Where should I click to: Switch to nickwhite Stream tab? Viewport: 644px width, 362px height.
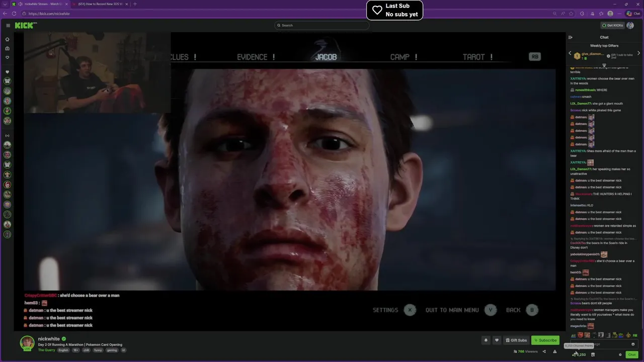click(x=40, y=4)
